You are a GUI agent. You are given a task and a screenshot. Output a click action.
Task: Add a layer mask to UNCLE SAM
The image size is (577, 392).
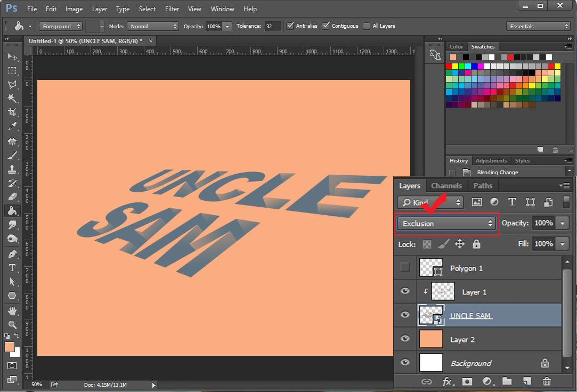coord(467,382)
